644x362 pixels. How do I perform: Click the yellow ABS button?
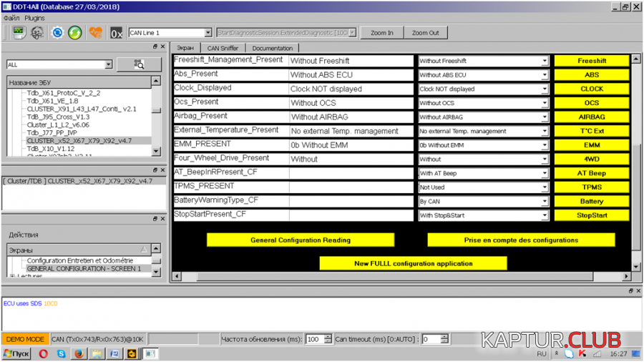click(592, 75)
